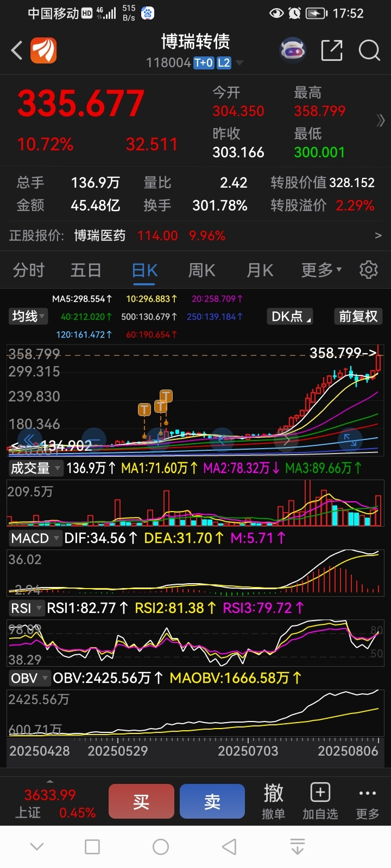Tap the leftmost T marker on chart
This screenshot has width=391, height=868.
tap(144, 410)
